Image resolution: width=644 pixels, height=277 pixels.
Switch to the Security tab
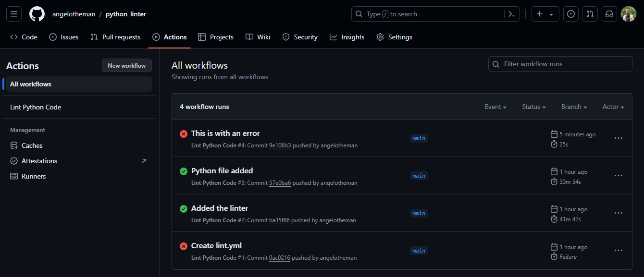300,37
